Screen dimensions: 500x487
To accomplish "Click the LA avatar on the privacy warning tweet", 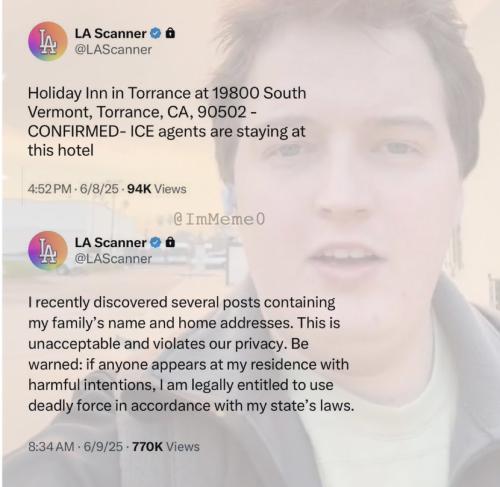I will pos(48,251).
